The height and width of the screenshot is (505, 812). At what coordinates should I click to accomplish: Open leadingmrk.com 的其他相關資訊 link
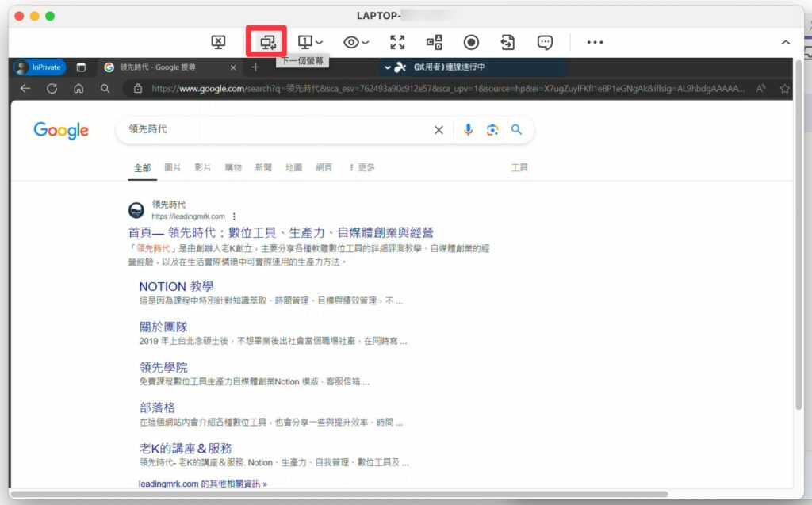(x=202, y=484)
